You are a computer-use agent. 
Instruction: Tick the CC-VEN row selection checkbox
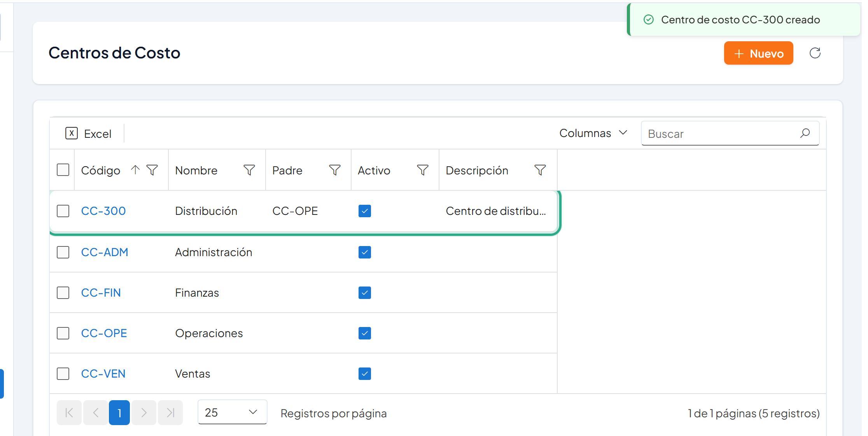coord(63,374)
